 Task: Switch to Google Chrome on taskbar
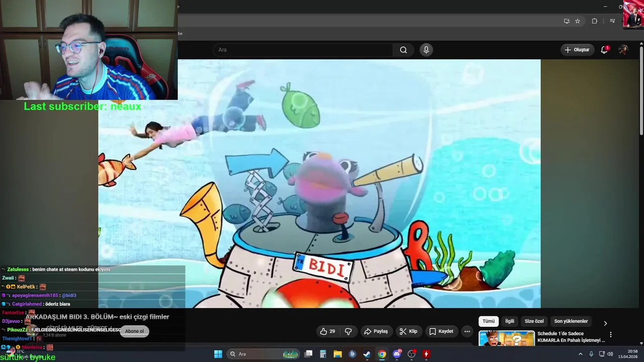382,354
